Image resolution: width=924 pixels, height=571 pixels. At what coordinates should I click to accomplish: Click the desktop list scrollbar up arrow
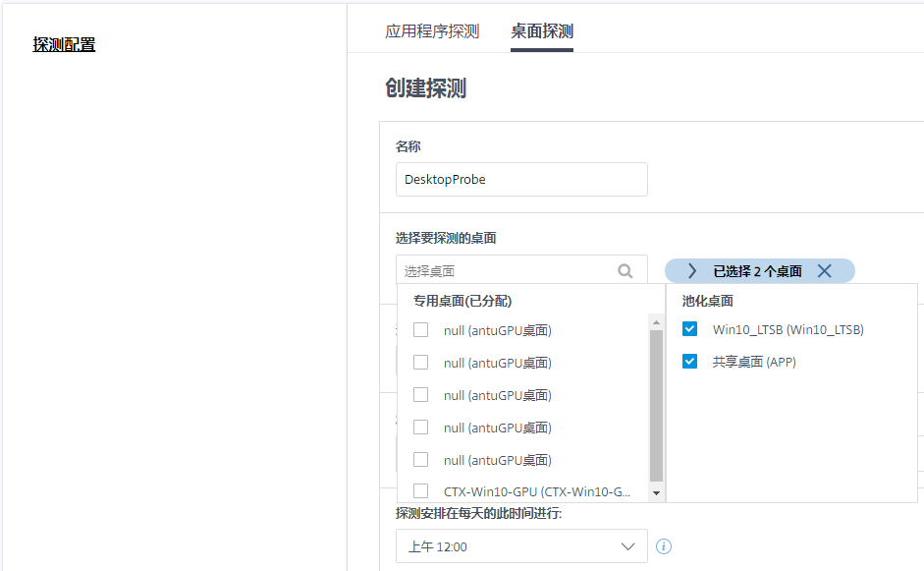point(657,321)
